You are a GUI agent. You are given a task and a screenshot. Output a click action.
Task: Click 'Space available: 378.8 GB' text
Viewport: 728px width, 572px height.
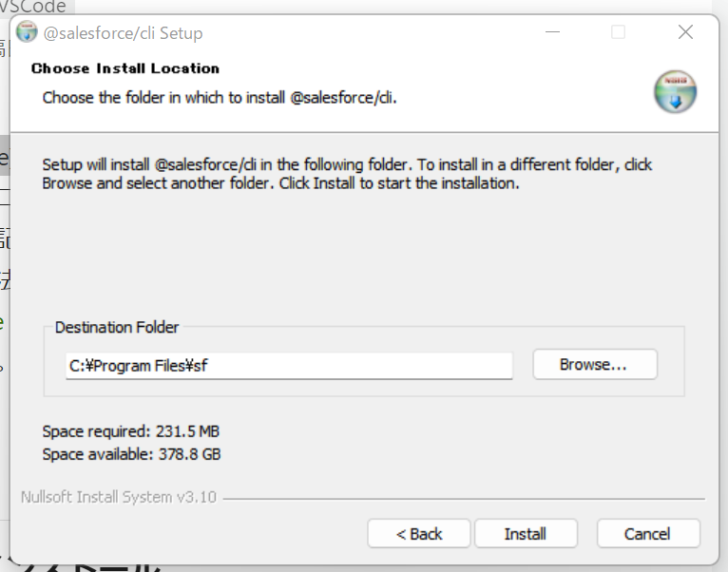pyautogui.click(x=131, y=453)
